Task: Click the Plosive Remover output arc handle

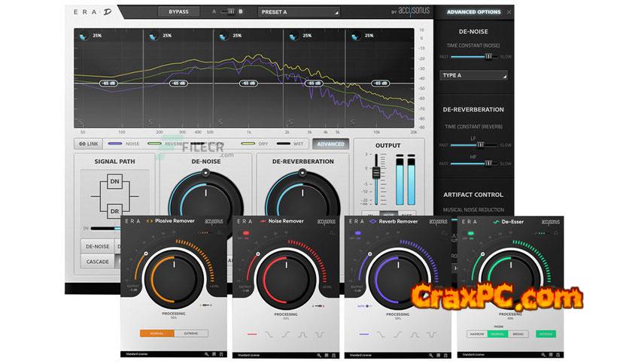Action: [x=146, y=253]
